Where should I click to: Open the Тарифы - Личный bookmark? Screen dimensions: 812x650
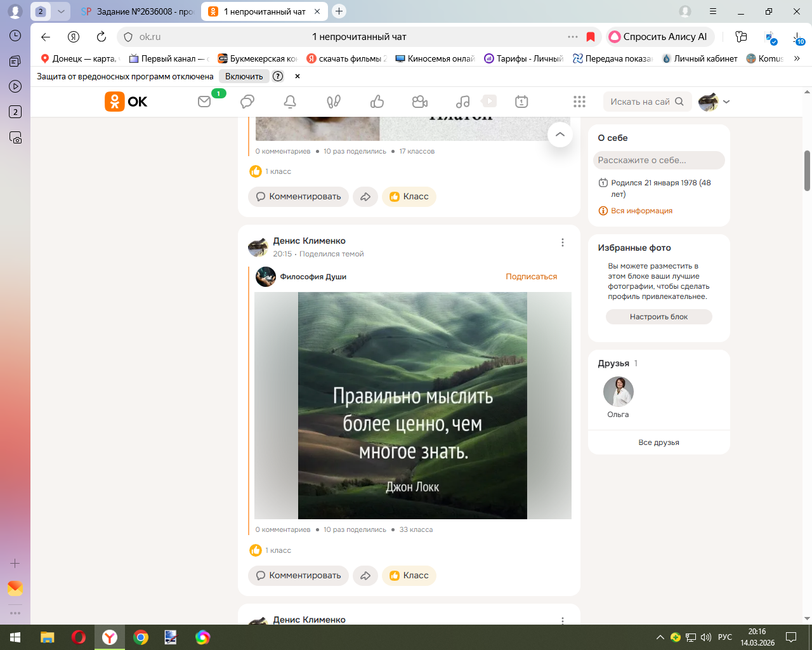[523, 58]
